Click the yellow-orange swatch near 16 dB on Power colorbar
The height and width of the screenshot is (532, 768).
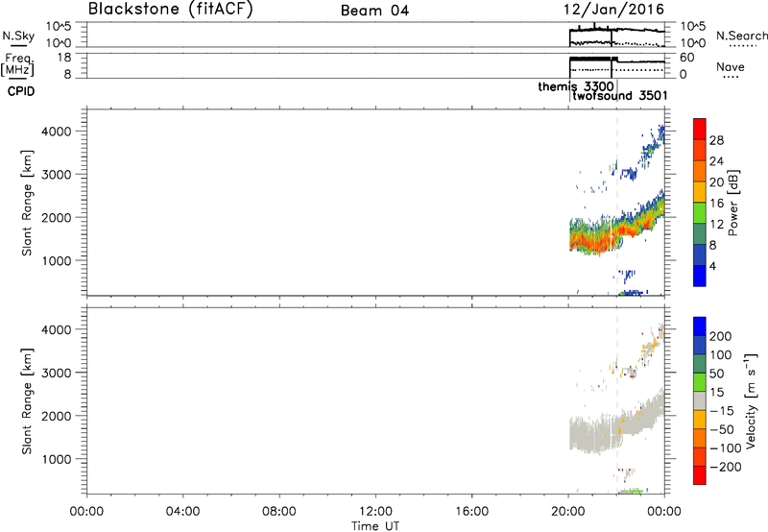(700, 192)
